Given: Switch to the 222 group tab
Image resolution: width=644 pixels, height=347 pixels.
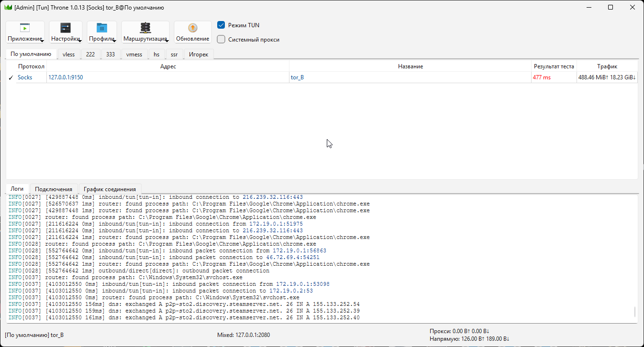Looking at the screenshot, I should [x=90, y=54].
